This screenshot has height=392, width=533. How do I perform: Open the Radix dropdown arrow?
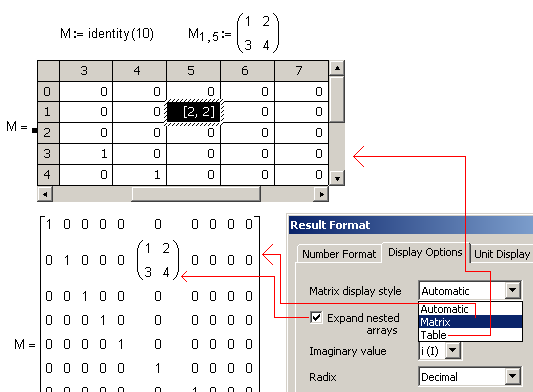pos(513,376)
